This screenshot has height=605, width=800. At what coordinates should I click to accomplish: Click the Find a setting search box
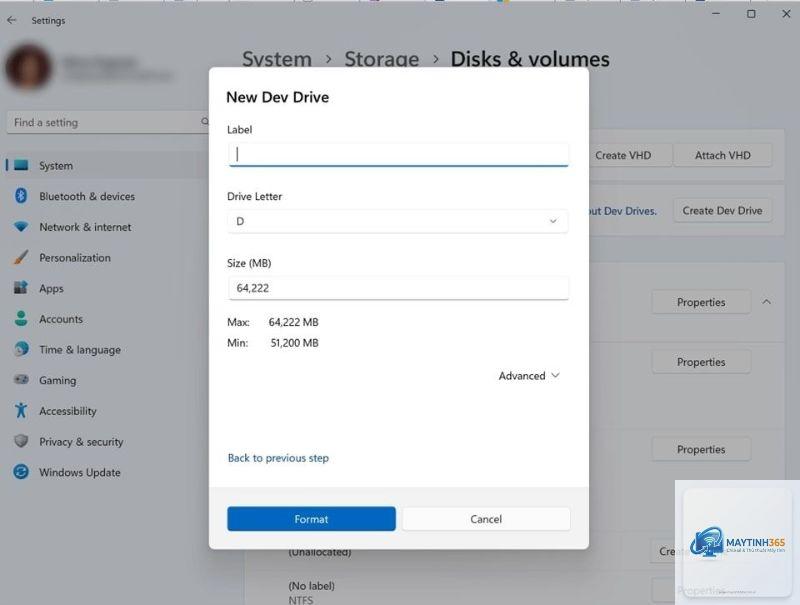108,122
